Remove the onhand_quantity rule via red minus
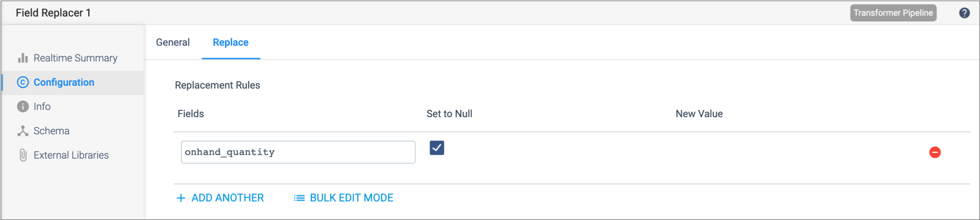The width and height of the screenshot is (980, 220). (935, 152)
